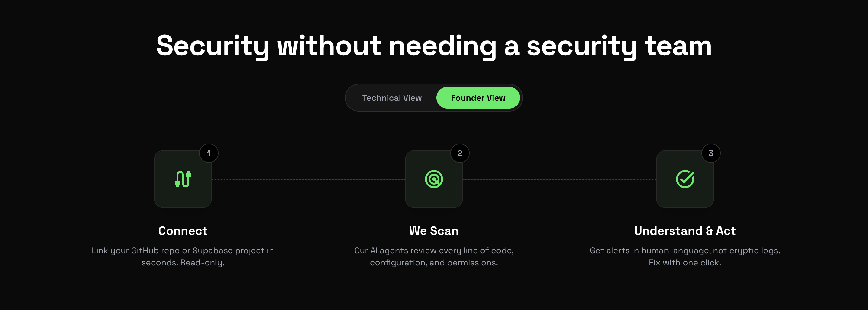Click the We Scan radar icon

pos(434,179)
